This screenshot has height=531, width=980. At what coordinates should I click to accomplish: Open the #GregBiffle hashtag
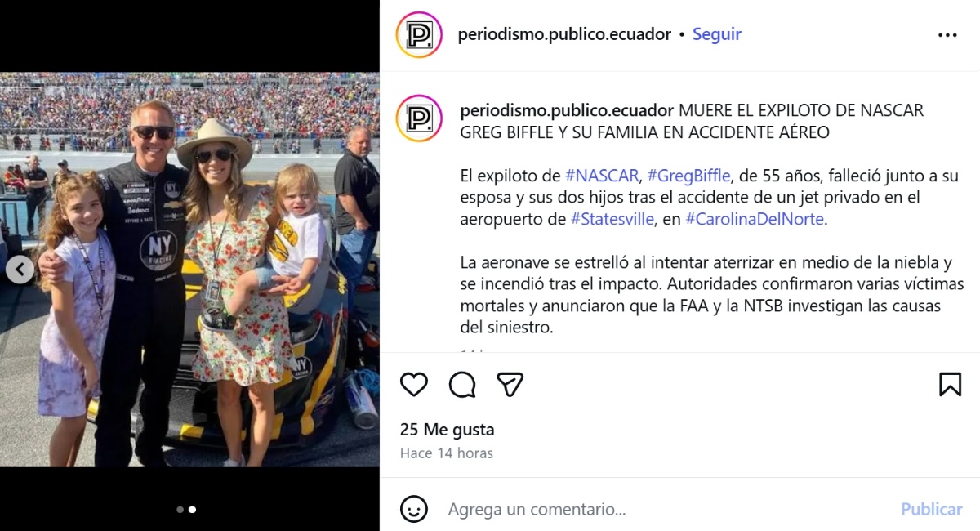pyautogui.click(x=688, y=174)
